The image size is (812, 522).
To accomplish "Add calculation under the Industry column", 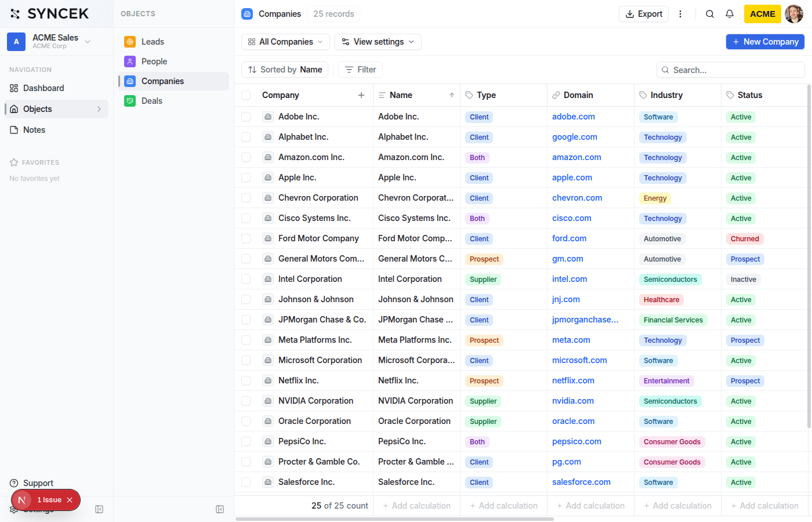I will pyautogui.click(x=678, y=506).
